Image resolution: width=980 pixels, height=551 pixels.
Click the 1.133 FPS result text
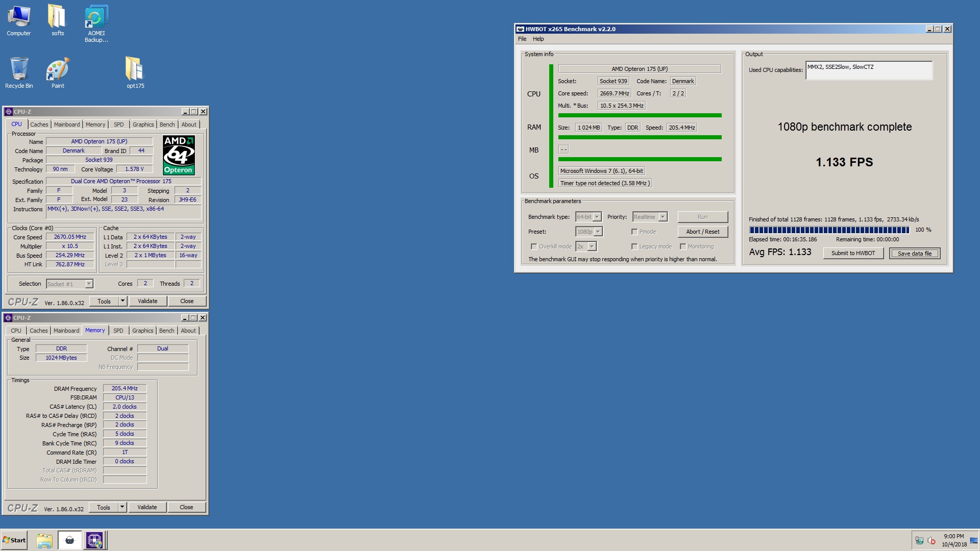click(x=844, y=162)
